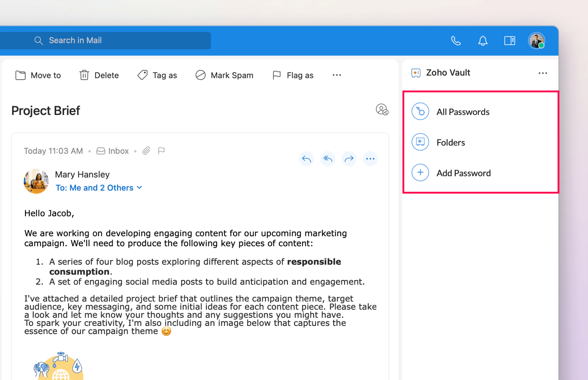Reply all to the email
The height and width of the screenshot is (380, 588).
[328, 159]
